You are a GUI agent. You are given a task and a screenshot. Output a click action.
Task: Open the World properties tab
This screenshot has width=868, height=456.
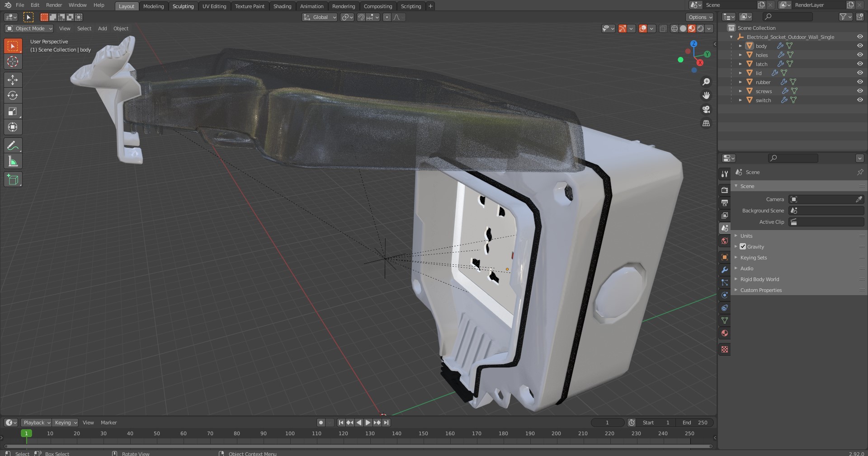point(725,241)
